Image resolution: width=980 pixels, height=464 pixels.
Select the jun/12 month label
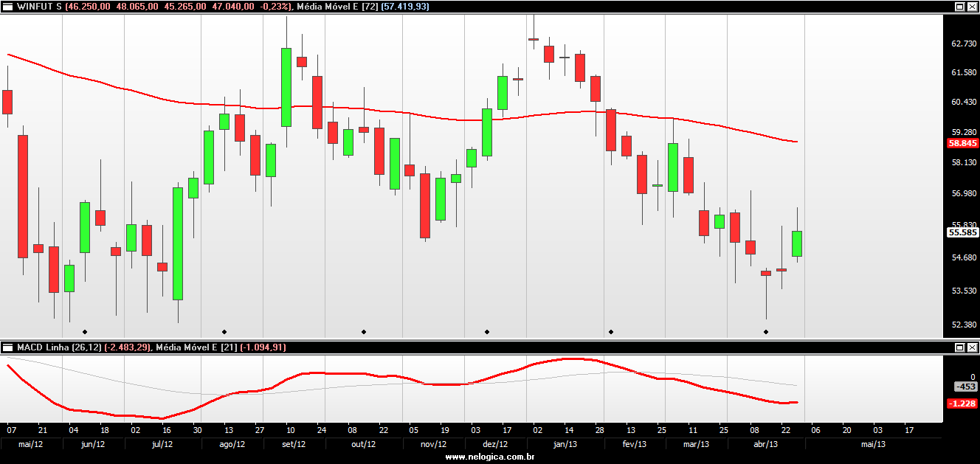92,444
